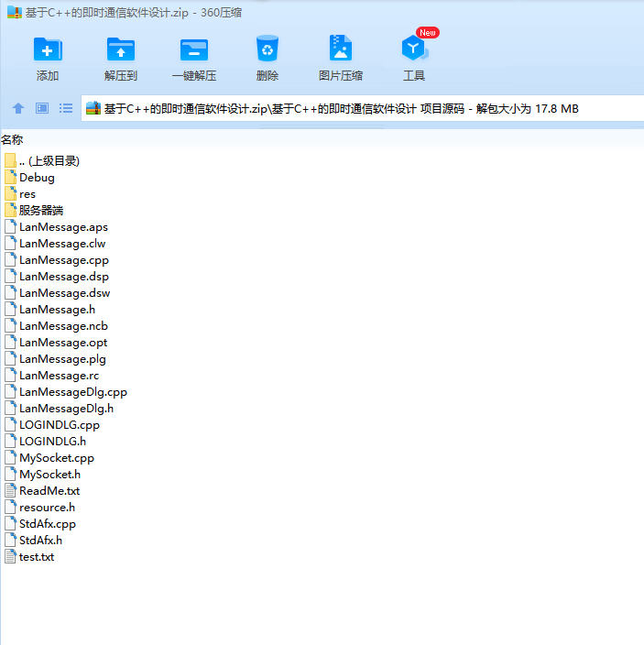
Task: Select file StdAfx.cpp
Action: tap(40, 524)
